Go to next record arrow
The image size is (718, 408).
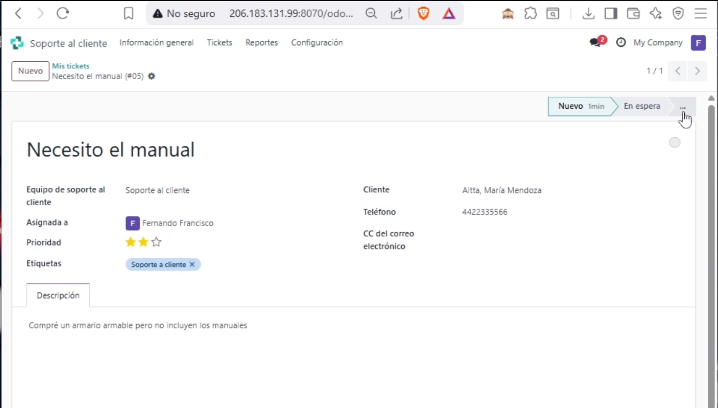pos(697,71)
